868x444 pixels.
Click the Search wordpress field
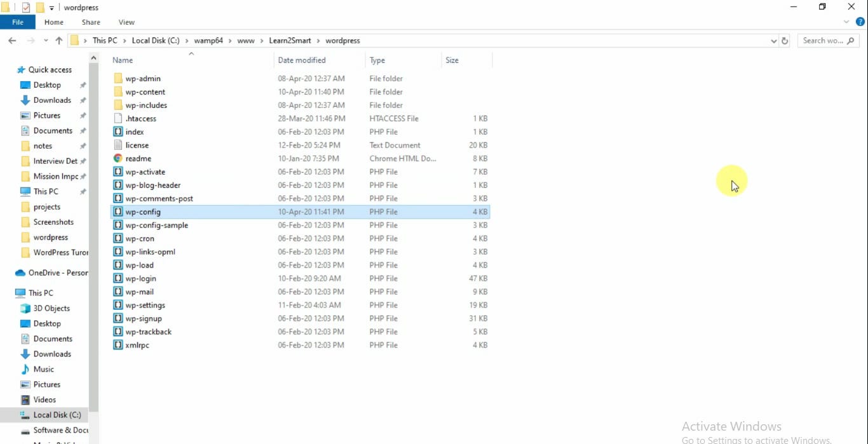tap(828, 41)
